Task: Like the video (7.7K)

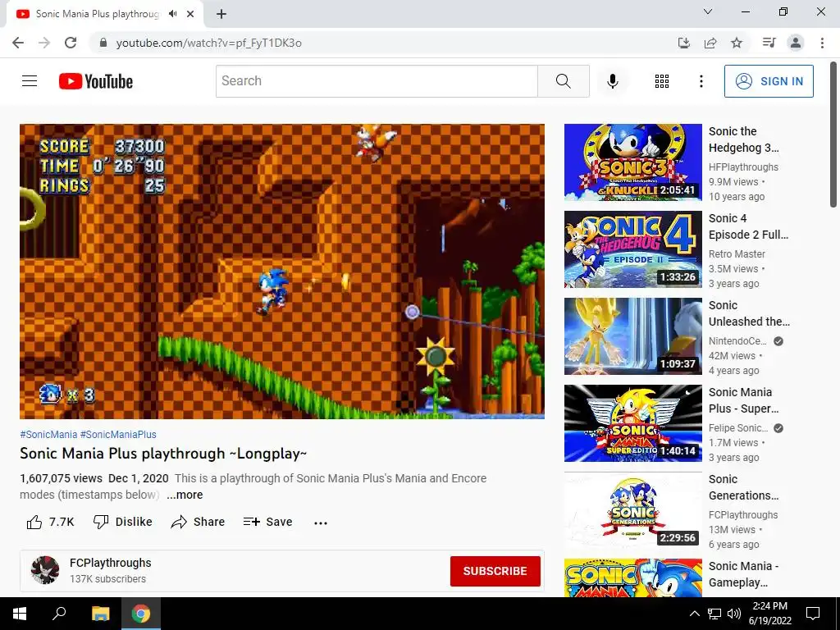Action: 50,522
